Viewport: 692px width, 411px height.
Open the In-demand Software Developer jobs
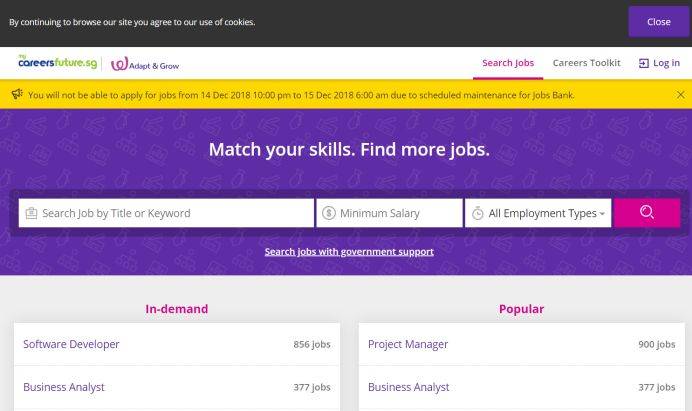coord(71,344)
